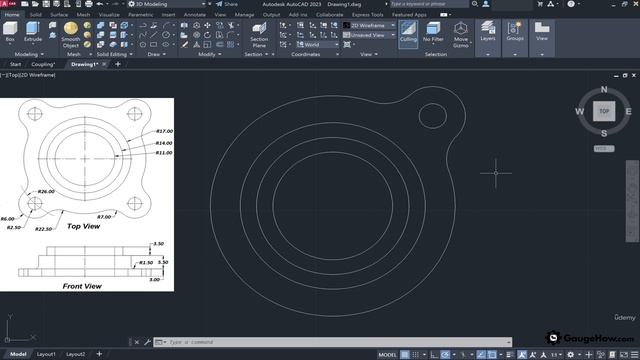640x360 pixels.
Task: Switch to the Layout1 tab
Action: (46, 354)
